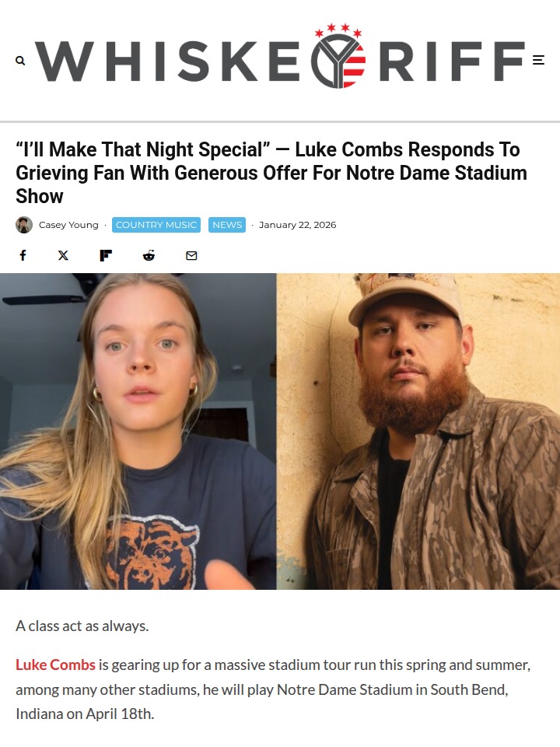Open the NEWS category tag

pyautogui.click(x=227, y=225)
